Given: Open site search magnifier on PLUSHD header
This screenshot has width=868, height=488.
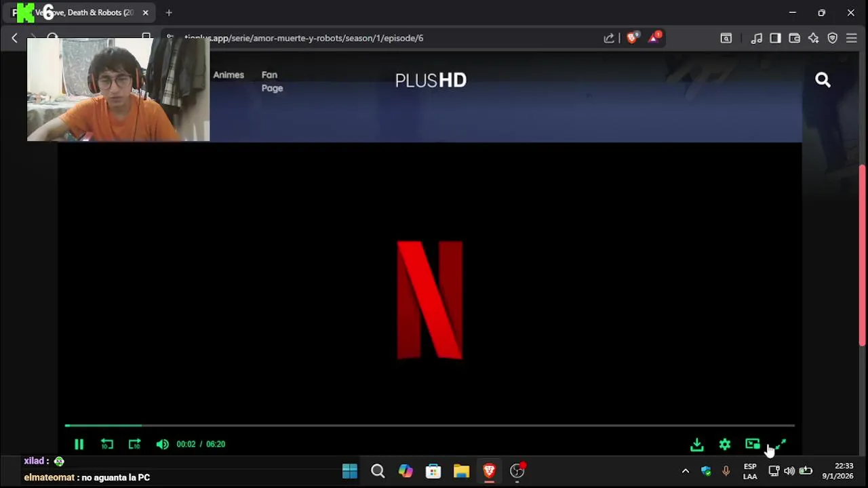Looking at the screenshot, I should (x=823, y=80).
